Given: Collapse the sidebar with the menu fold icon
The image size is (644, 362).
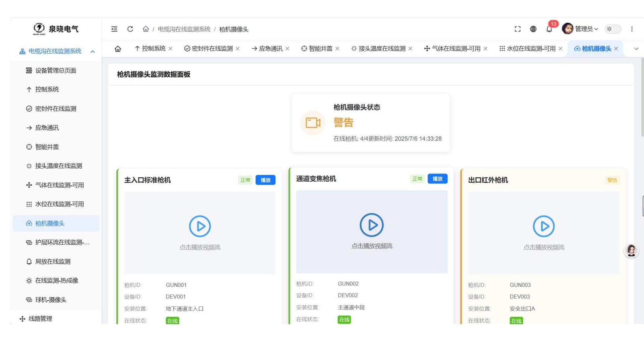Looking at the screenshot, I should 114,29.
